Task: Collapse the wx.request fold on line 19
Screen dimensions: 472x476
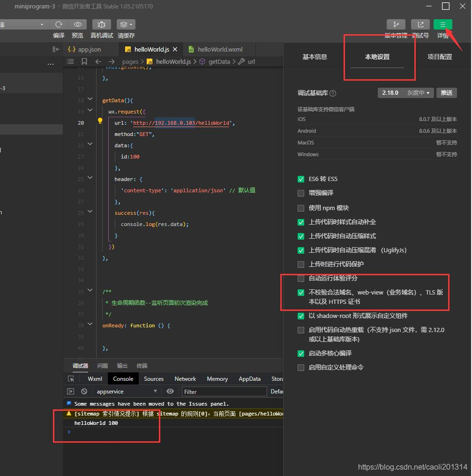Action: [x=90, y=110]
